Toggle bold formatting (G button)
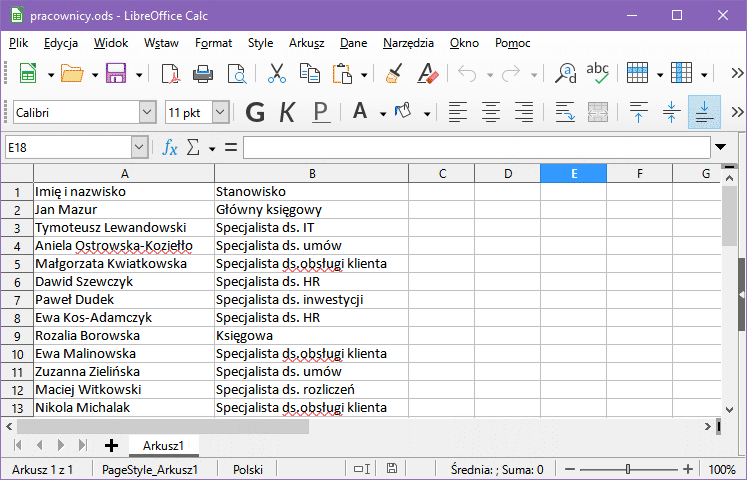Image resolution: width=747 pixels, height=480 pixels. (255, 112)
